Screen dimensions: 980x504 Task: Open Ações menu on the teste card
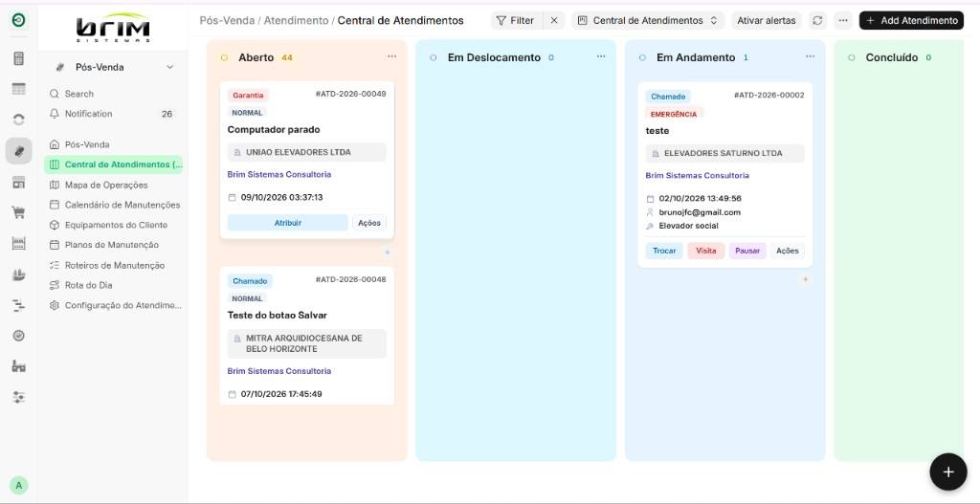(788, 252)
